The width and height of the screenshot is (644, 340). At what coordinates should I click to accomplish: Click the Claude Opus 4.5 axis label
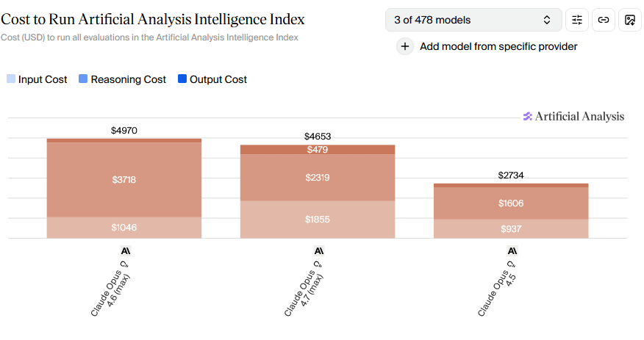click(x=496, y=289)
